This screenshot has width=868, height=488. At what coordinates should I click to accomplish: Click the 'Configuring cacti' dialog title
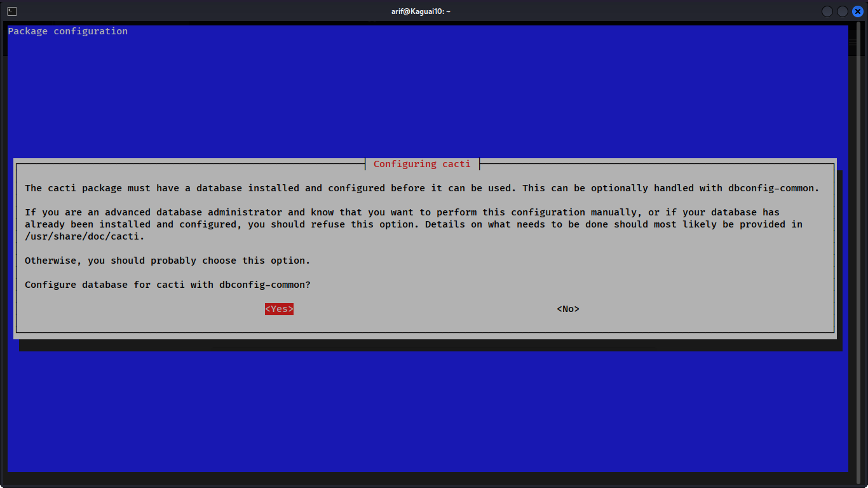tap(422, 164)
